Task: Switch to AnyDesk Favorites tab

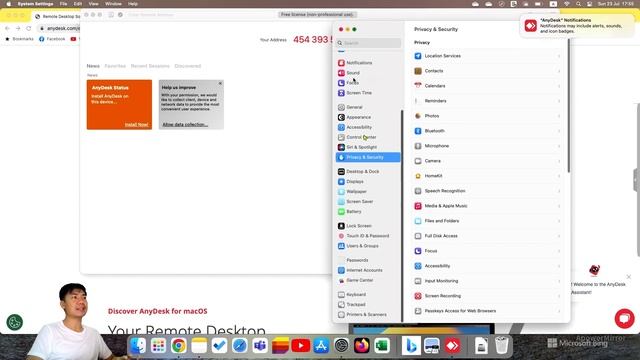Action: [115, 66]
